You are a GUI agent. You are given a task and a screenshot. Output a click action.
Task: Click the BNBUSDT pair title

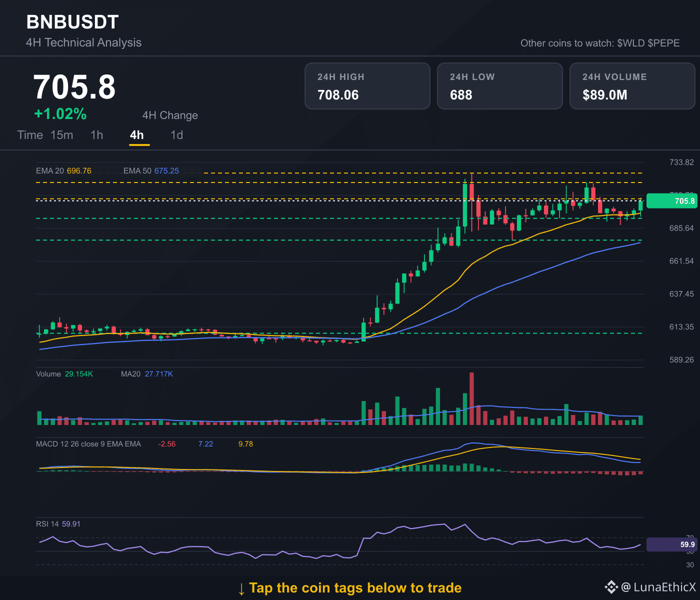[72, 22]
